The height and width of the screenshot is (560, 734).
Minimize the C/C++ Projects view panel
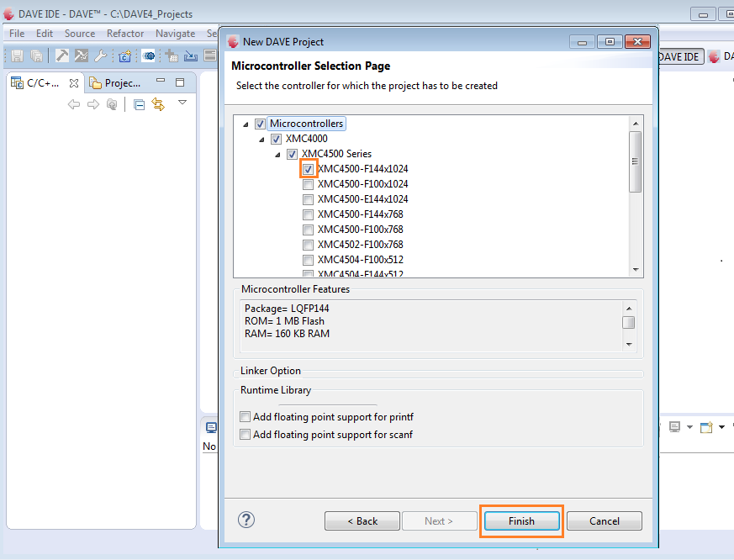pos(161,81)
